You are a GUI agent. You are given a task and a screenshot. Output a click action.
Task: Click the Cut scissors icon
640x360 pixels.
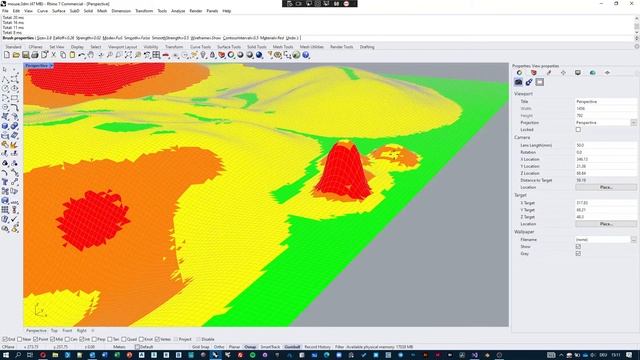[x=53, y=55]
